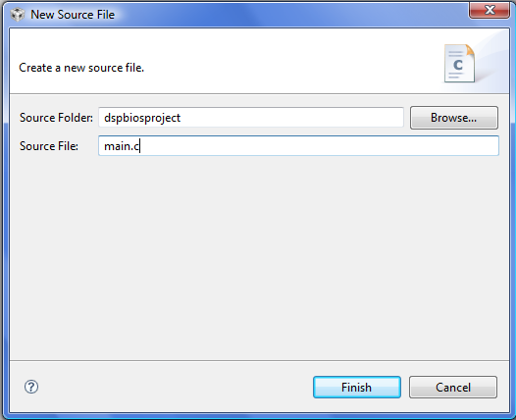This screenshot has width=516, height=420.
Task: Place cursor in the 'main.c' text
Action: [x=122, y=146]
